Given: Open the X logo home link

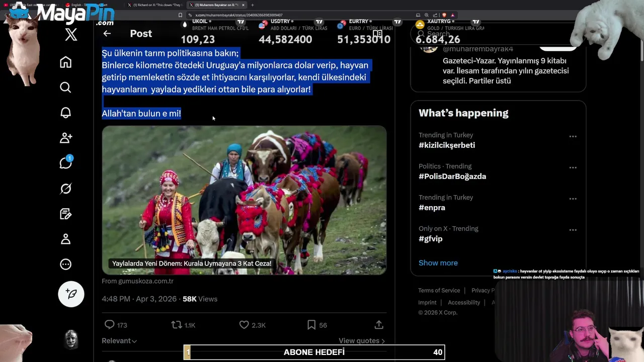Looking at the screenshot, I should [x=71, y=34].
